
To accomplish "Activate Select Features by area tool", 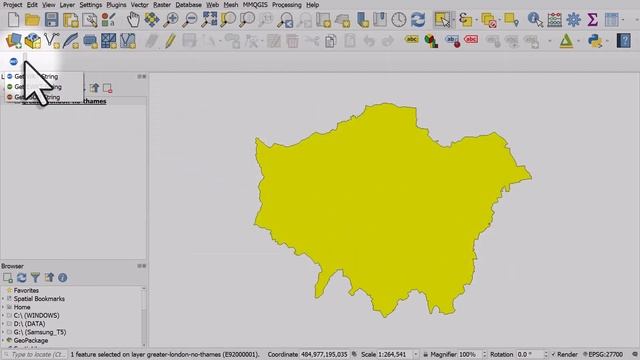I will pos(442,20).
